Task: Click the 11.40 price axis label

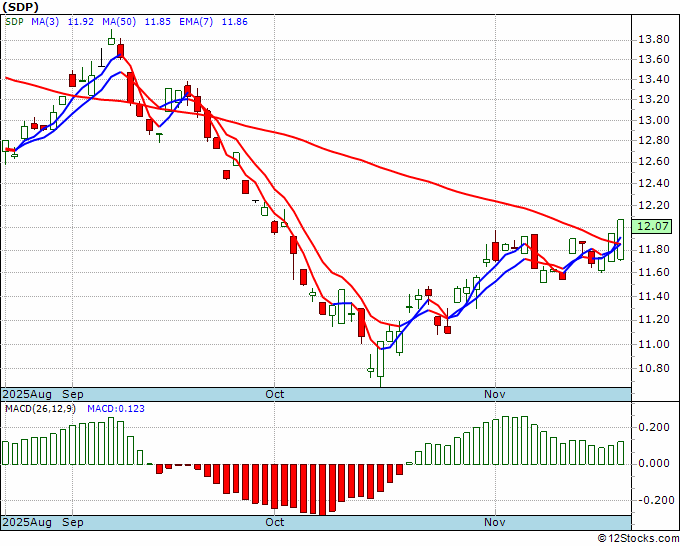Action: (x=654, y=296)
